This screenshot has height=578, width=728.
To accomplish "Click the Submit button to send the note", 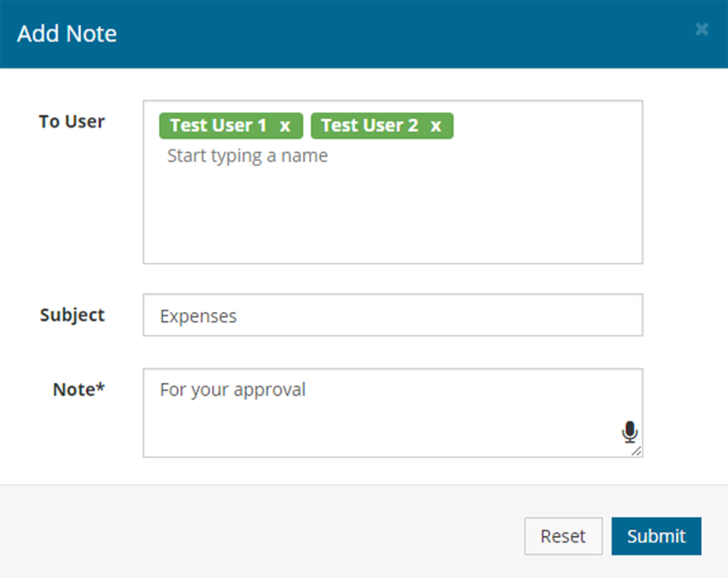I will click(656, 536).
